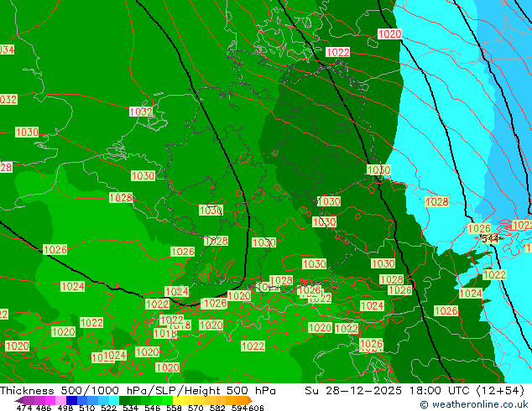Click the 522 legend value

(108, 408)
